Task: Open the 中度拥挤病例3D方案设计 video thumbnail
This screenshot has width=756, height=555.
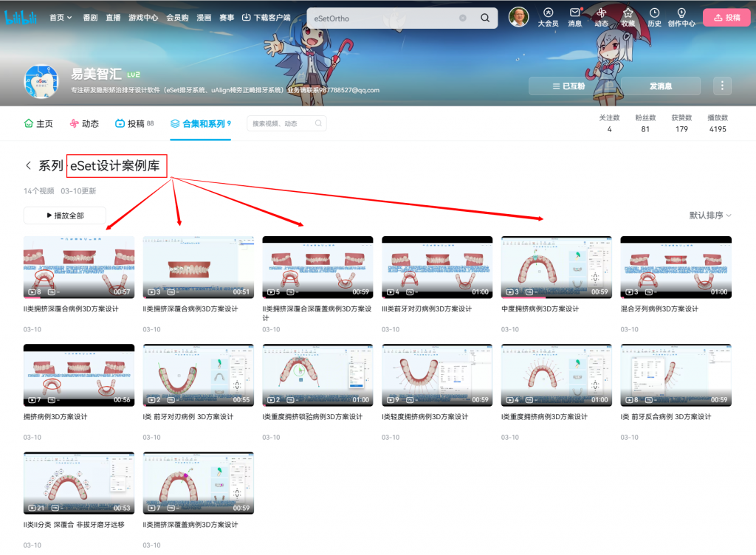Action: [x=556, y=267]
